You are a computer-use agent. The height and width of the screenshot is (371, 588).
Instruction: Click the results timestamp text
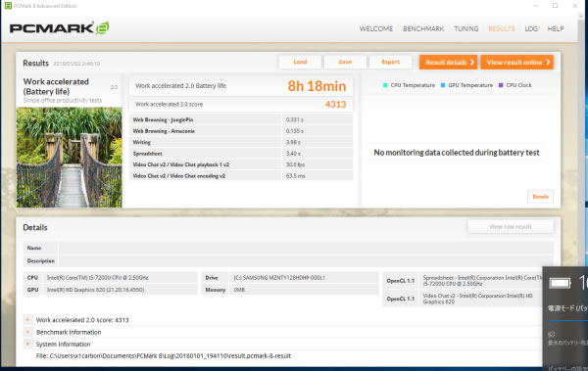coord(76,64)
